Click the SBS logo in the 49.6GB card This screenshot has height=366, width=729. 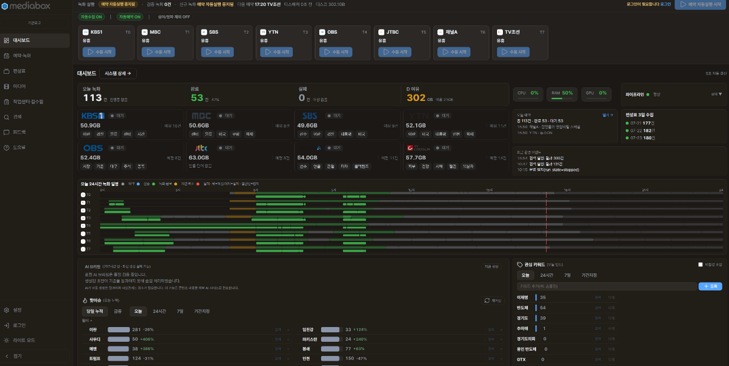pos(310,116)
